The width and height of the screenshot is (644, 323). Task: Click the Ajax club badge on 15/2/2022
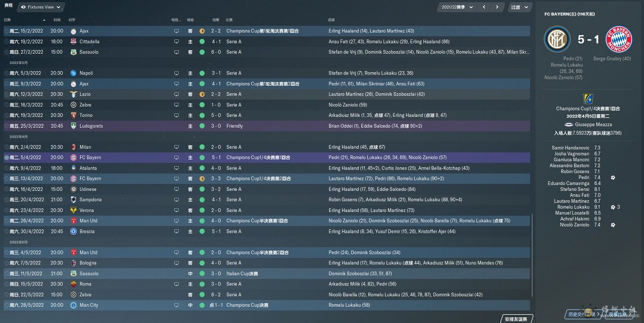point(74,31)
